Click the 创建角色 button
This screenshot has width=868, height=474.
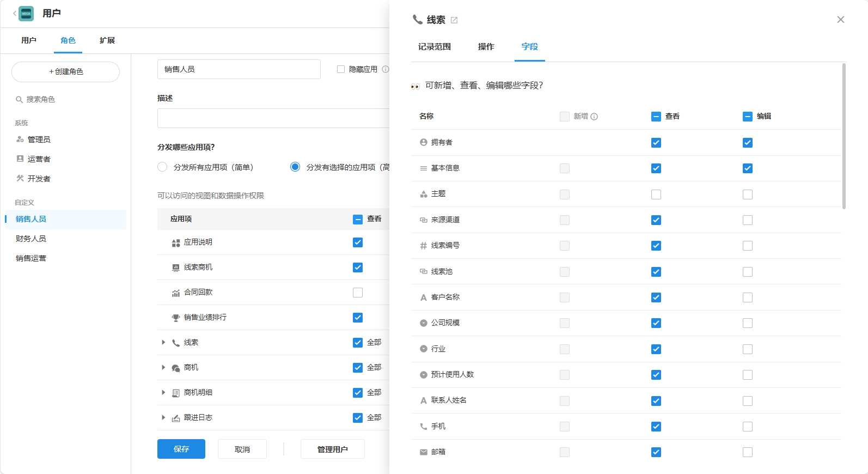point(66,72)
